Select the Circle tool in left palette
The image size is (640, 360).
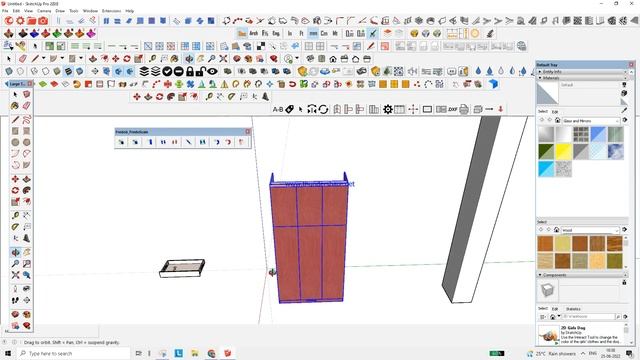(x=15, y=142)
